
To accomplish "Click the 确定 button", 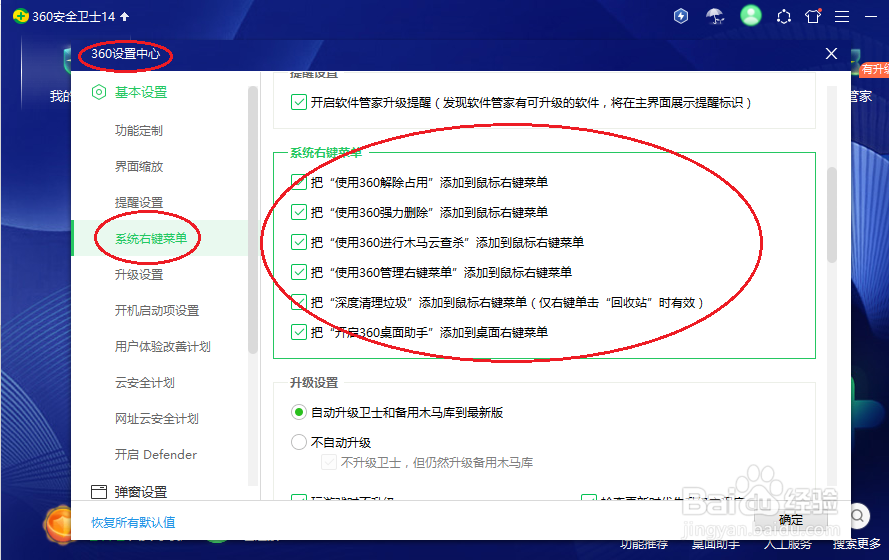I will (x=790, y=519).
